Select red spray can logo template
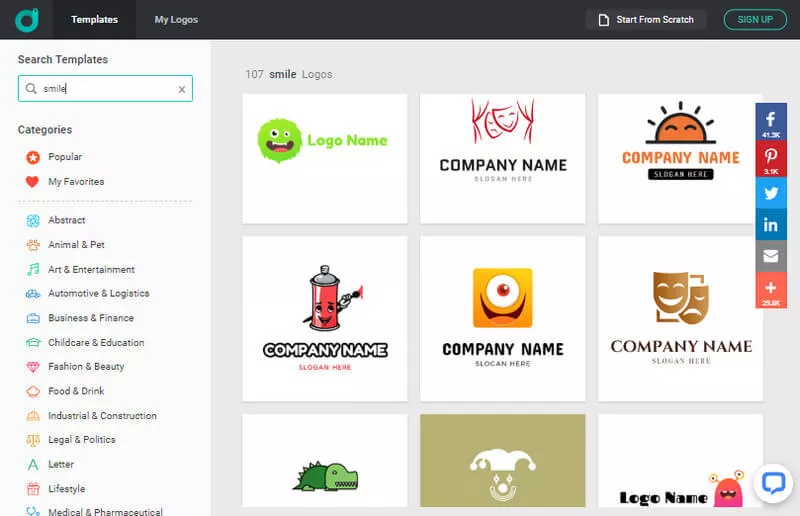800x516 pixels. coord(325,318)
